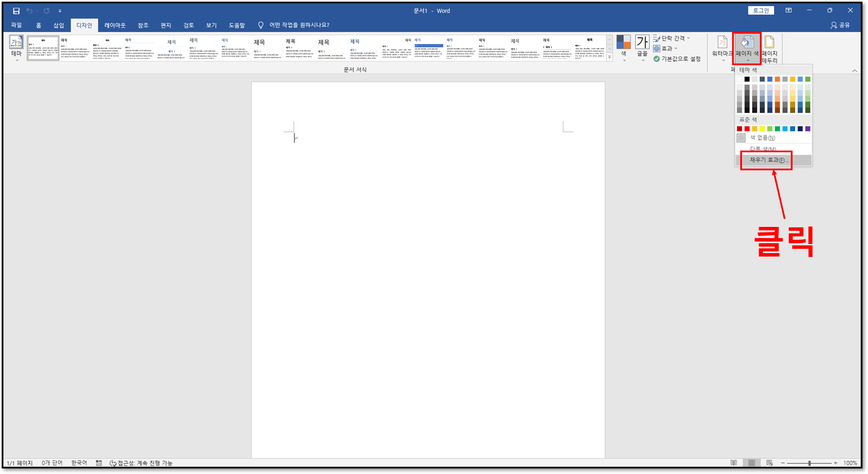Viewport: 868px width, 474px height.
Task: Collapse the ribbon with the chevron
Action: 854,70
